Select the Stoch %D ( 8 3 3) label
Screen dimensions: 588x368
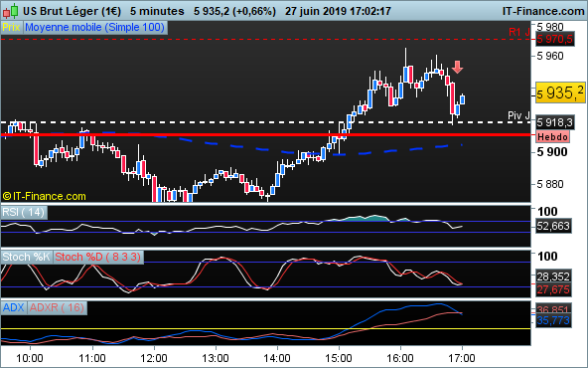coord(98,258)
